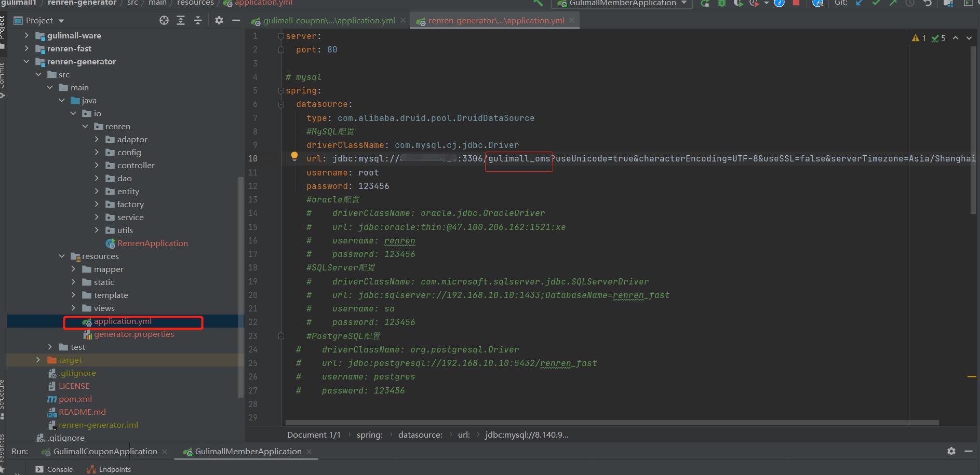Click the Git show history clock icon
980x475 pixels.
point(910,3)
